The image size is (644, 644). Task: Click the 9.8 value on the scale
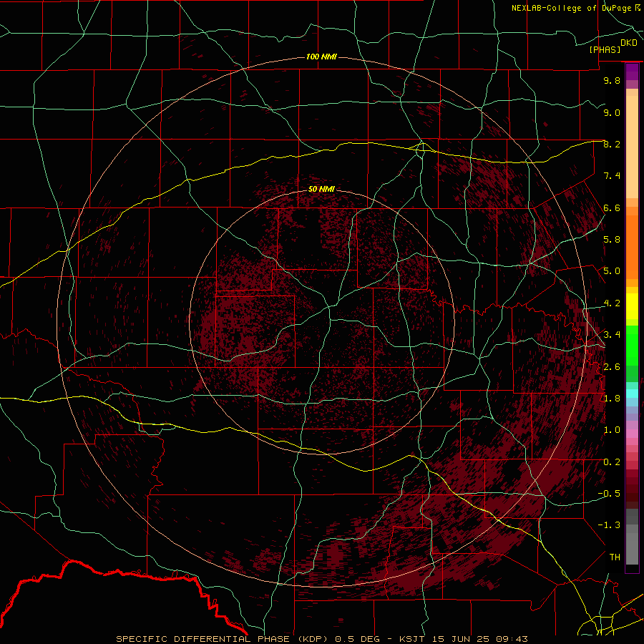[x=612, y=80]
